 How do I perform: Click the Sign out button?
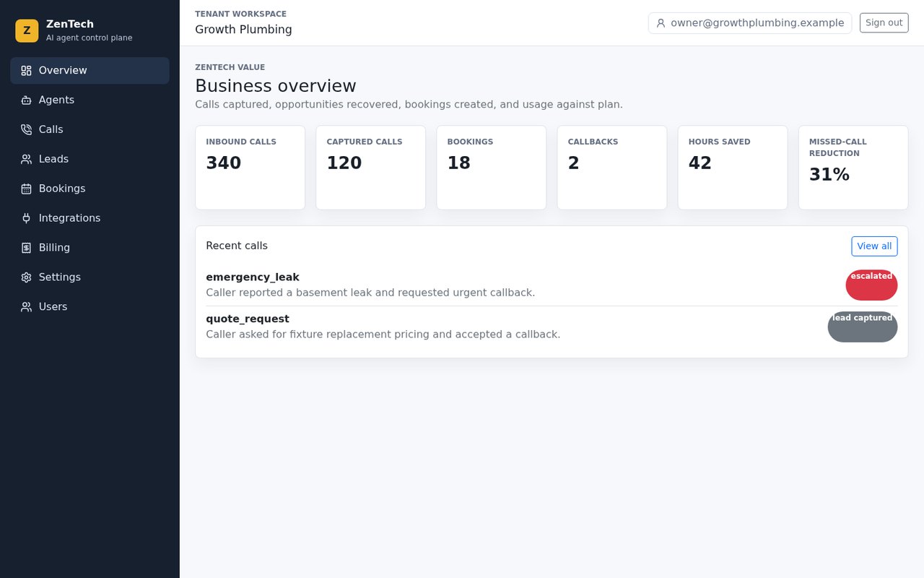click(x=884, y=22)
